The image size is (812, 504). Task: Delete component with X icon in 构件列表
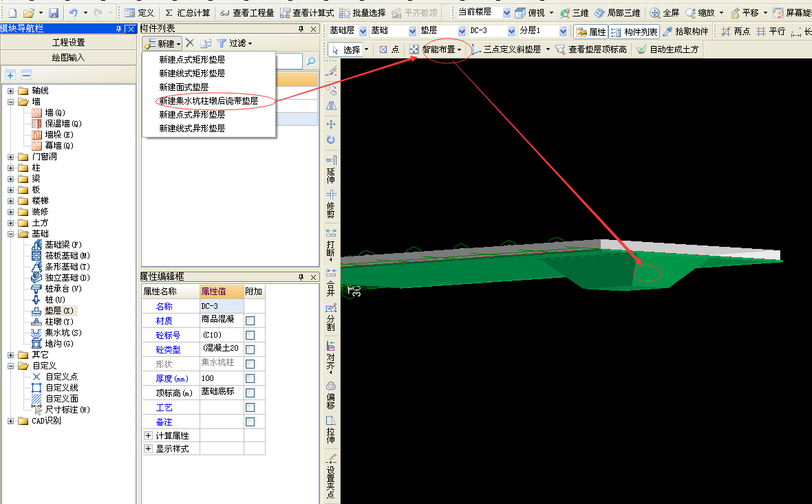tap(190, 43)
